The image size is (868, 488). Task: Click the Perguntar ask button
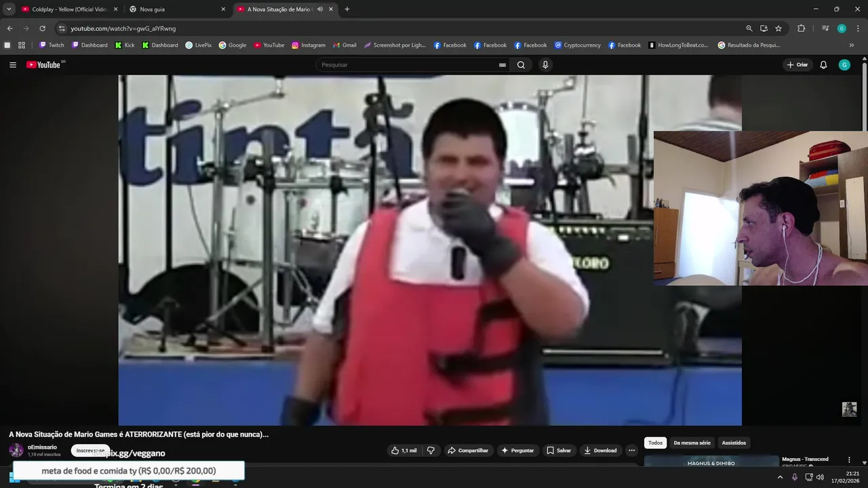[517, 451]
